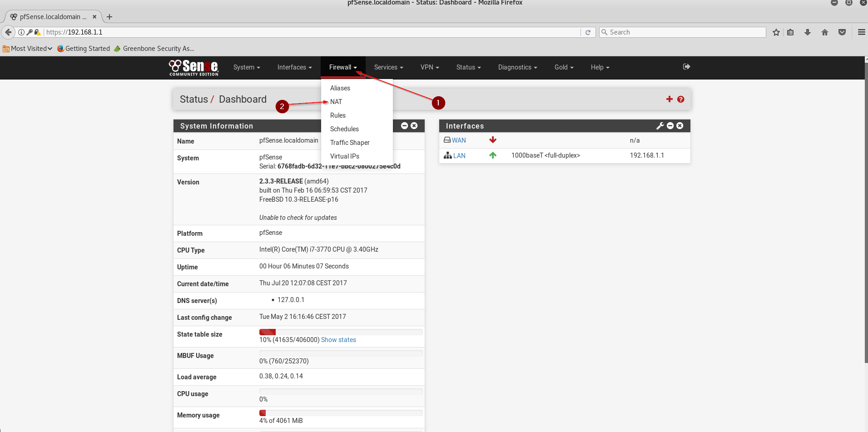
Task: Click the green LAN up arrow icon
Action: 493,155
